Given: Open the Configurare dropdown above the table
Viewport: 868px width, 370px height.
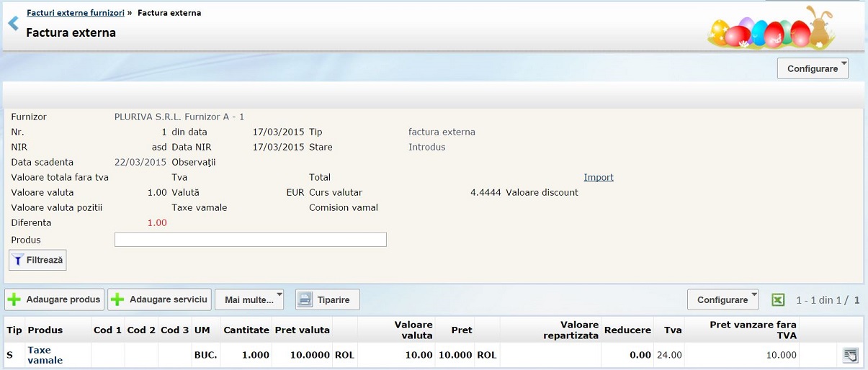Looking at the screenshot, I should coord(722,299).
